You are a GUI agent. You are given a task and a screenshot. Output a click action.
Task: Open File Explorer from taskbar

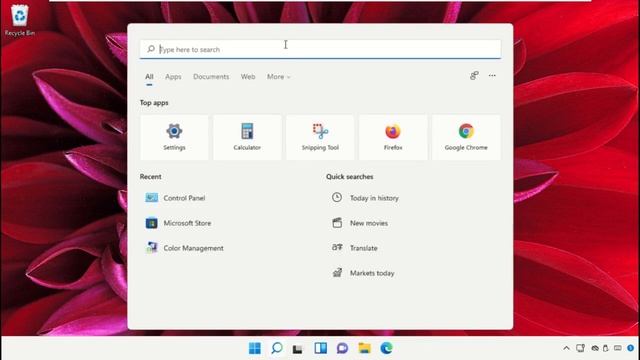click(364, 348)
